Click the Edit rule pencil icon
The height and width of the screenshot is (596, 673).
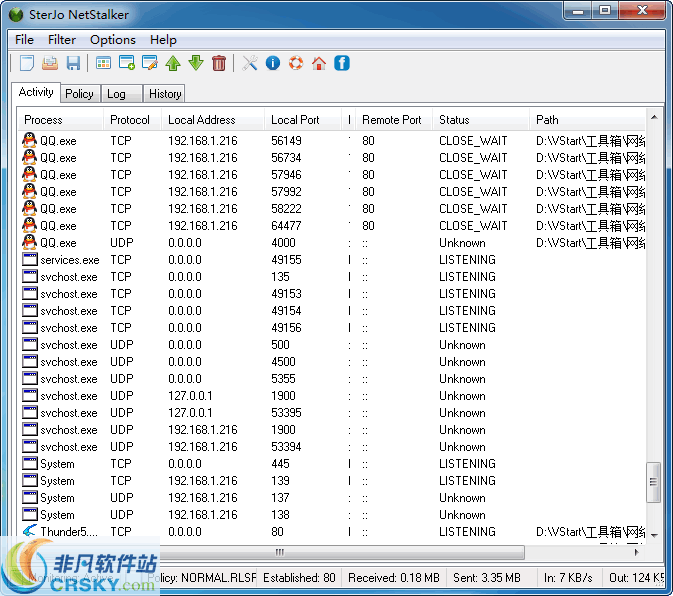coord(150,63)
